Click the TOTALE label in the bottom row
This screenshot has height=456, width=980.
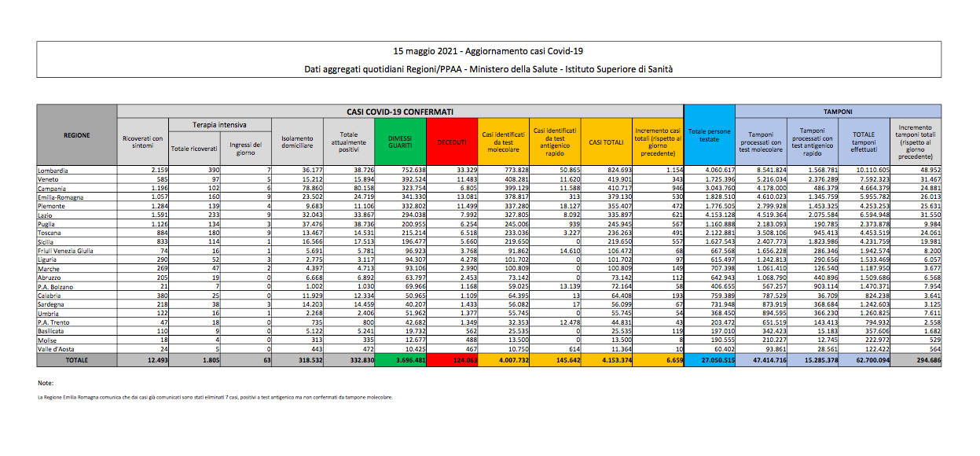click(x=77, y=359)
